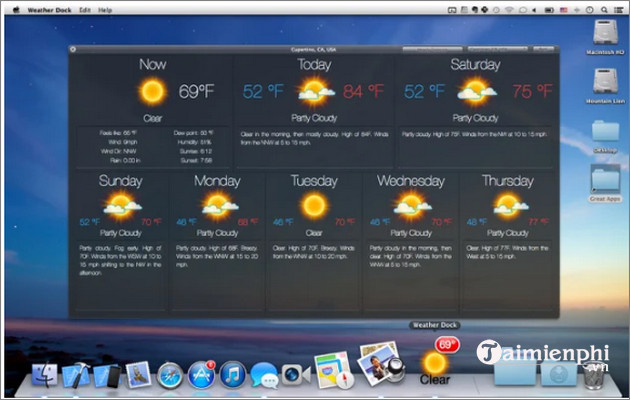Image resolution: width=630 pixels, height=400 pixels.
Task: Open iOS Simulator in the Dock
Action: tap(107, 376)
